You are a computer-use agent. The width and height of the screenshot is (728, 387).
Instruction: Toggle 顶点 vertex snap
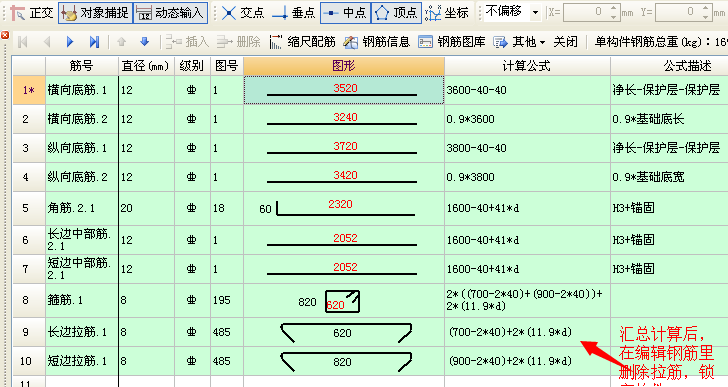(396, 13)
